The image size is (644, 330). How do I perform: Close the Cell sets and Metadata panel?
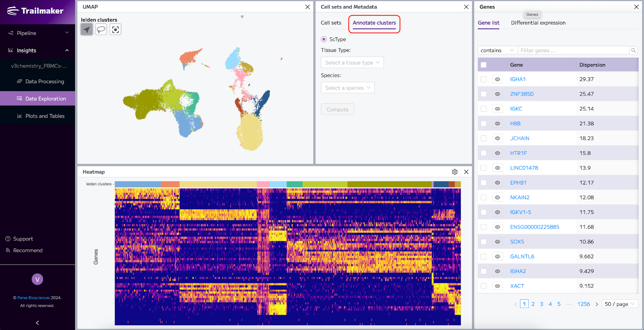tap(466, 7)
